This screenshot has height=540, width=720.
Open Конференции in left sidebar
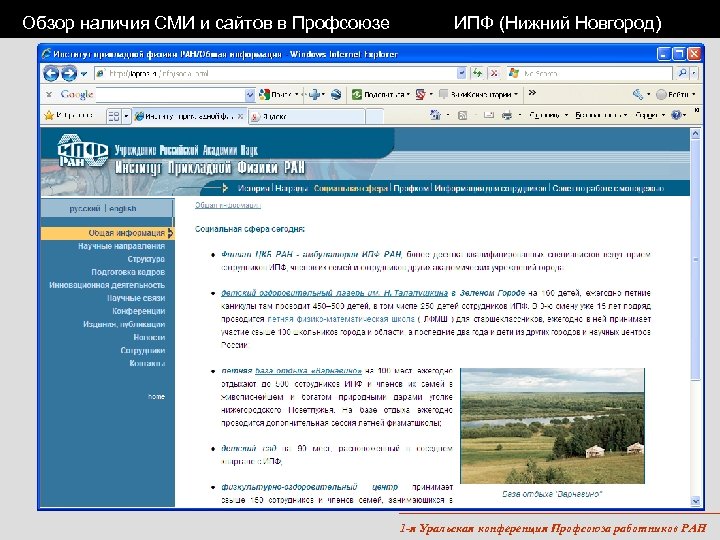[x=139, y=311]
